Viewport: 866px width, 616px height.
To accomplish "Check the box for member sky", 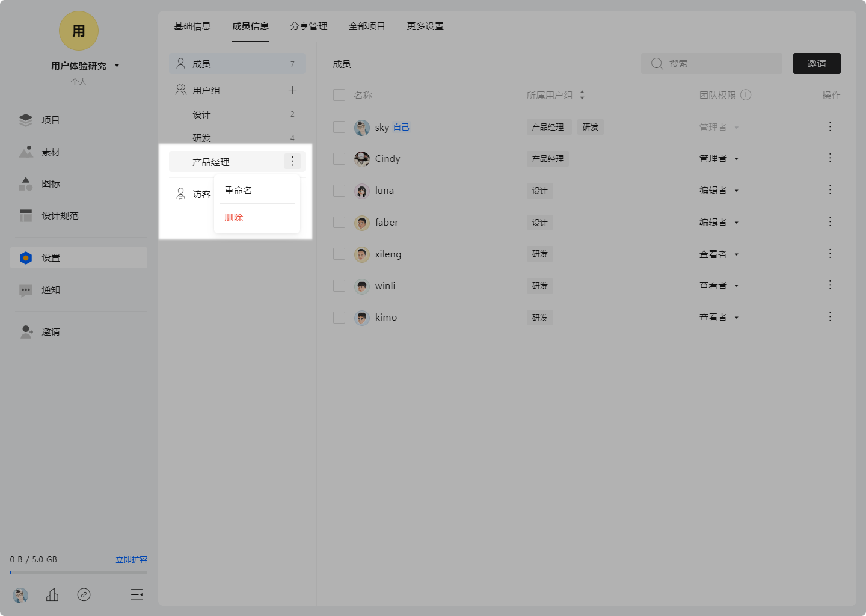I will [339, 127].
